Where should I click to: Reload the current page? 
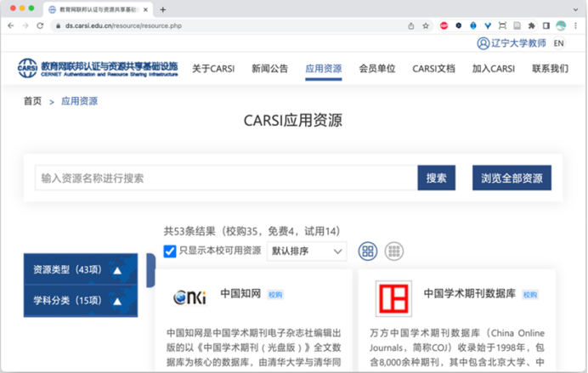tap(40, 25)
